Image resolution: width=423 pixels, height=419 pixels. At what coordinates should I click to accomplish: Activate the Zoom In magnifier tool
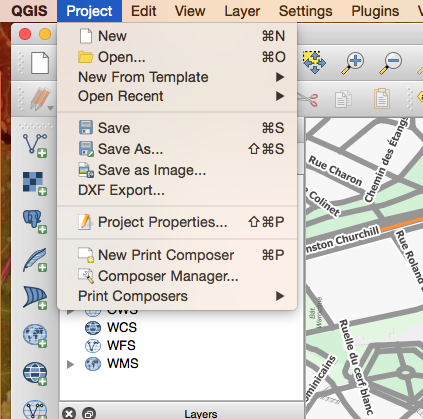353,63
